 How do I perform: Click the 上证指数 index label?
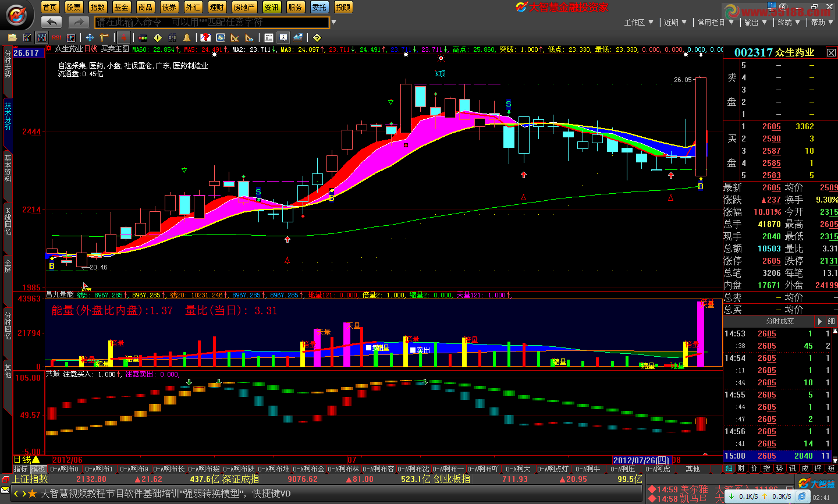[31, 479]
